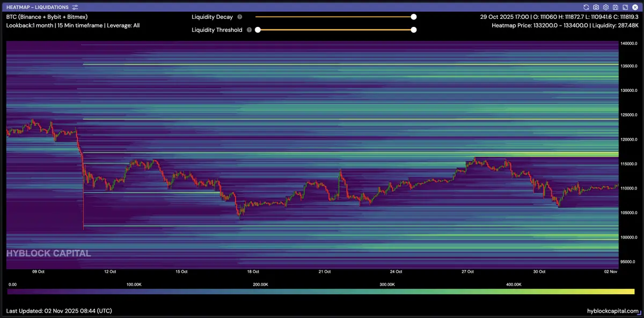
Task: Click the 200.00K color scale label
Action: click(x=260, y=284)
